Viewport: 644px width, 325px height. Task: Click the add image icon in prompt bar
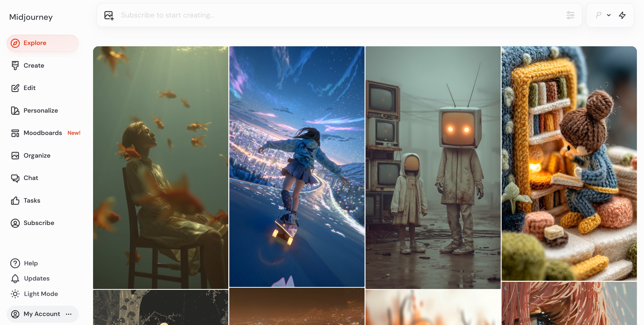coord(109,15)
